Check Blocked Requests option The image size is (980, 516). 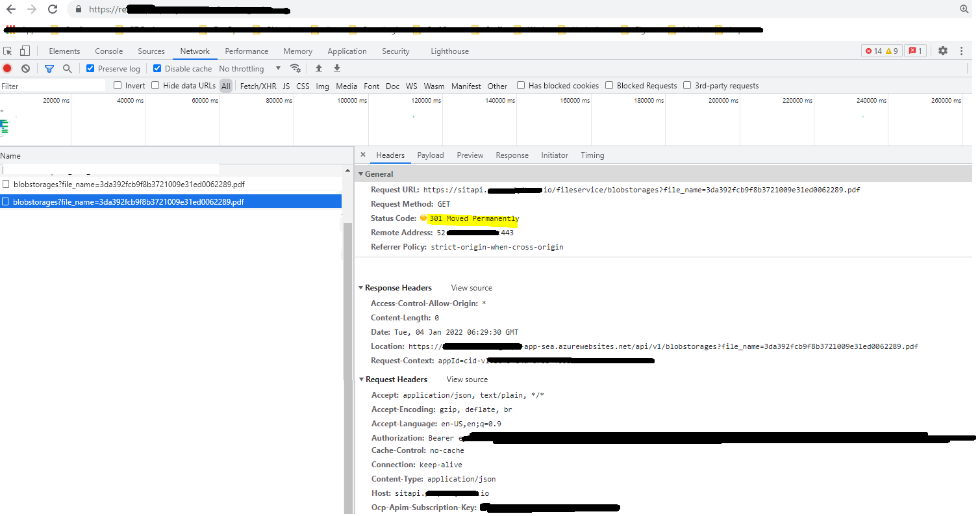609,85
